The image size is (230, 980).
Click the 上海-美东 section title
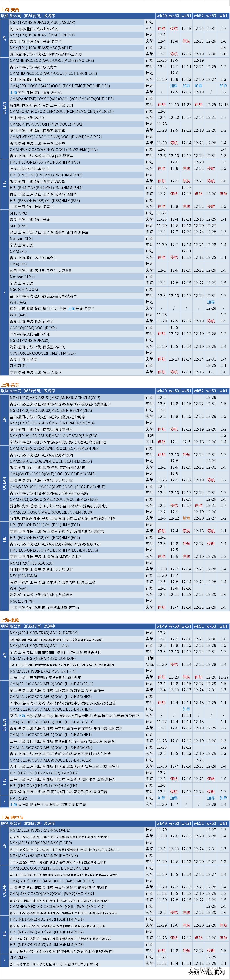pos(10,385)
